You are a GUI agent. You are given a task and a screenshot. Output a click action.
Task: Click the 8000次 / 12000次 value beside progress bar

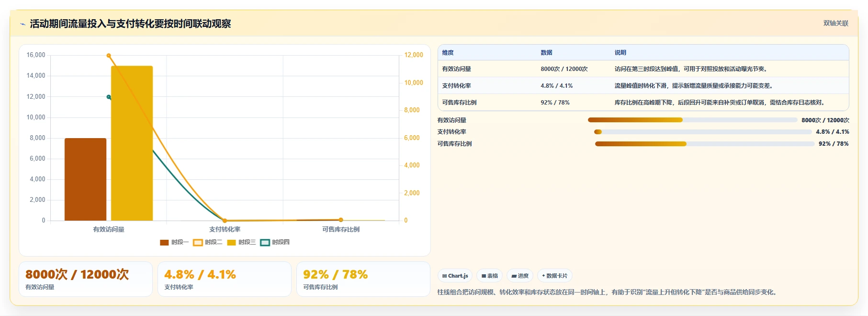pos(825,120)
